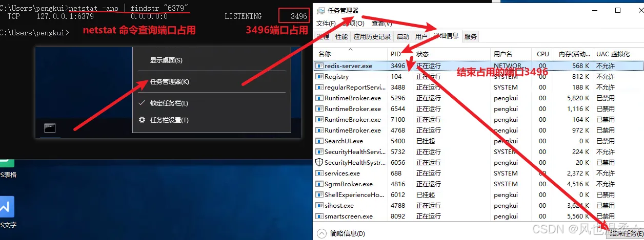Sort by the 名称 column header

click(x=325, y=54)
